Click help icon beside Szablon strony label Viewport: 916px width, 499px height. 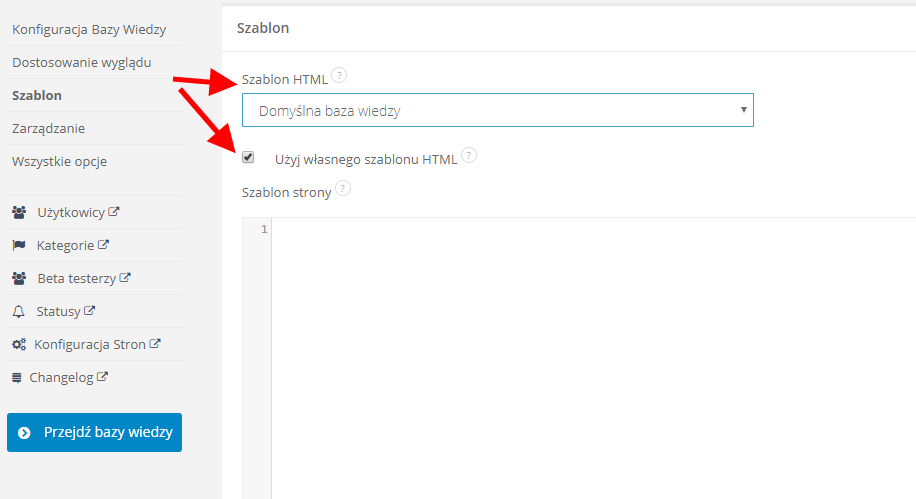(x=344, y=188)
